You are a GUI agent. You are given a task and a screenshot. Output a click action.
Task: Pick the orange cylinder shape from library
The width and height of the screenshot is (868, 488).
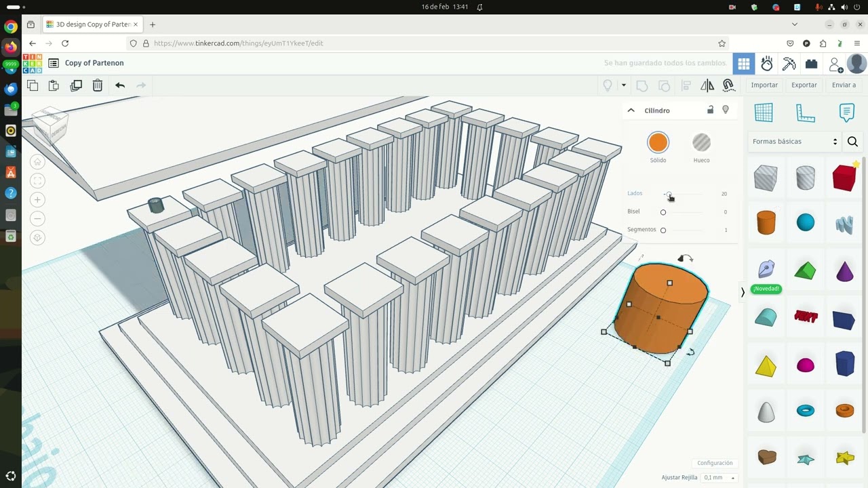tap(766, 222)
